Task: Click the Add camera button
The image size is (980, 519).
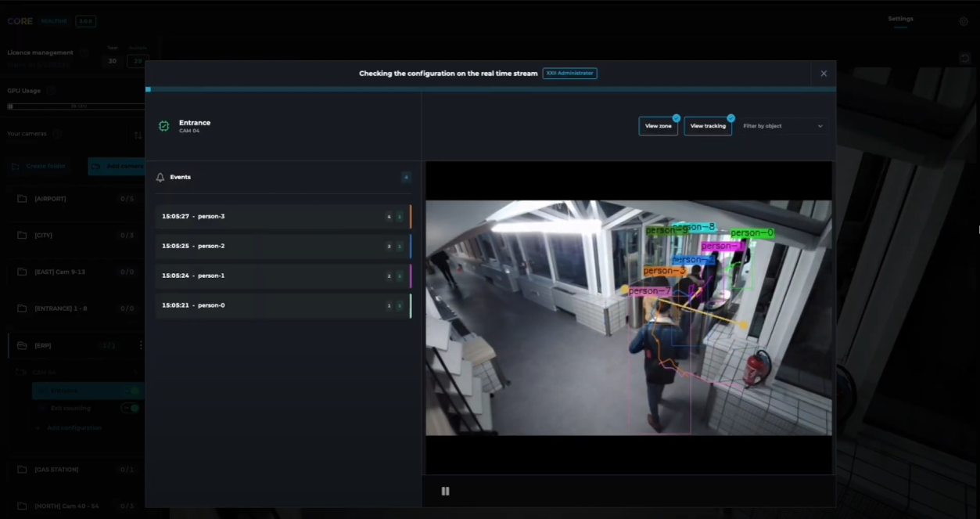Action: pos(116,166)
